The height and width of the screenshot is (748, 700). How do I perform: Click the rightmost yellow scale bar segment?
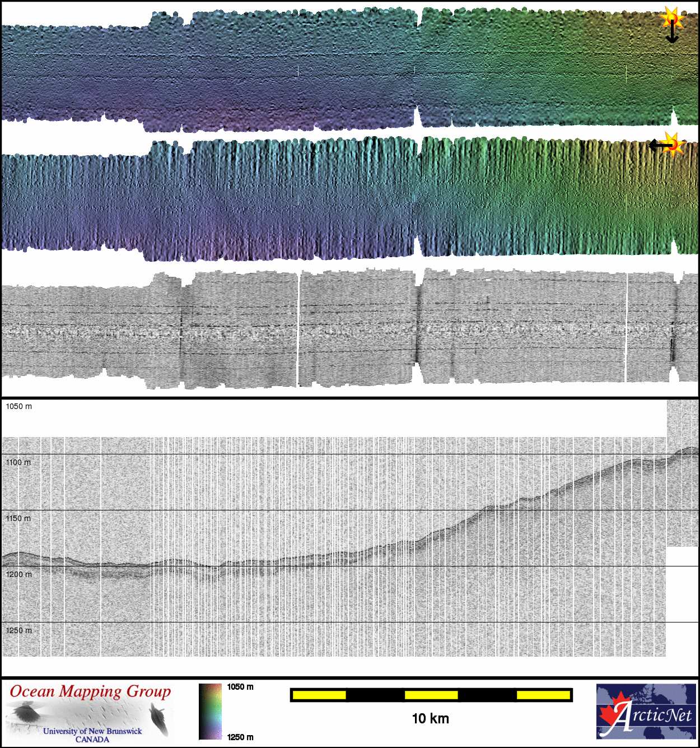coord(543,695)
